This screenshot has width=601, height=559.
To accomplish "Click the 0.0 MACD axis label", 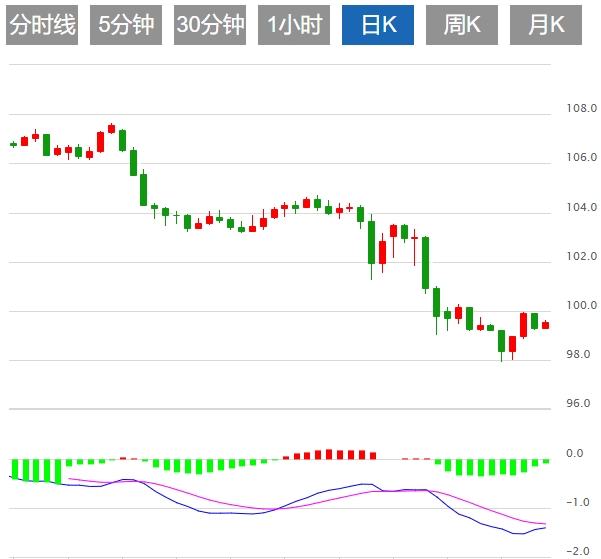I will [x=575, y=453].
